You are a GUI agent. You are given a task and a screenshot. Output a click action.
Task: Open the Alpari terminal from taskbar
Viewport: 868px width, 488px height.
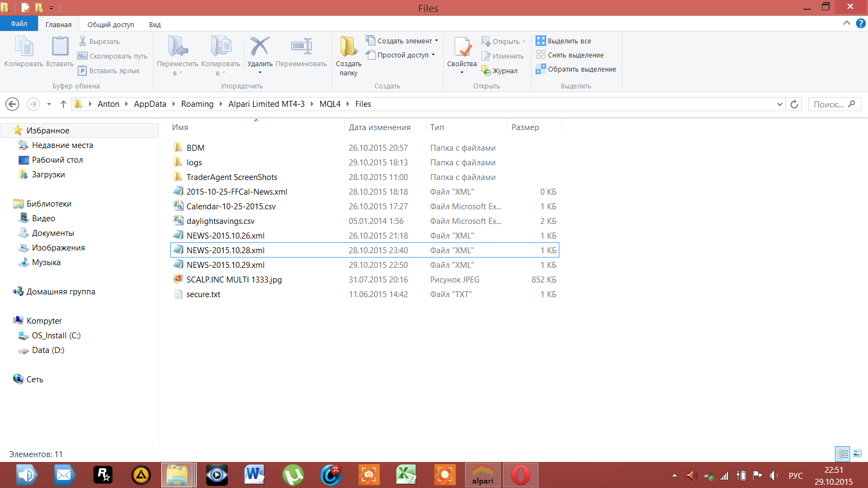pyautogui.click(x=483, y=475)
